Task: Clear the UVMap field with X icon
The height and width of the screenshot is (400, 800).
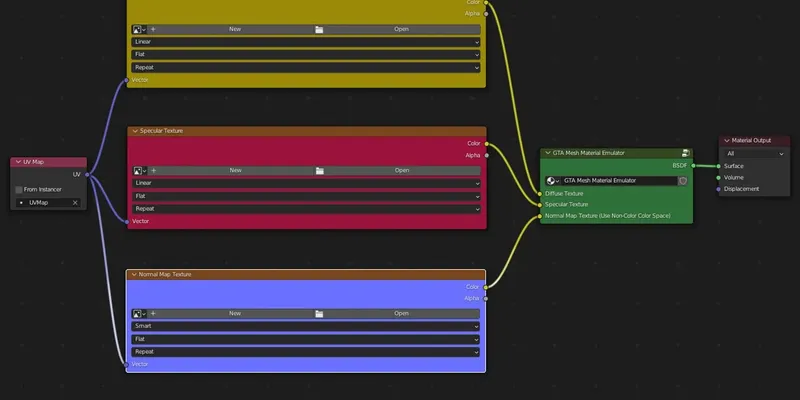Action: tap(75, 203)
